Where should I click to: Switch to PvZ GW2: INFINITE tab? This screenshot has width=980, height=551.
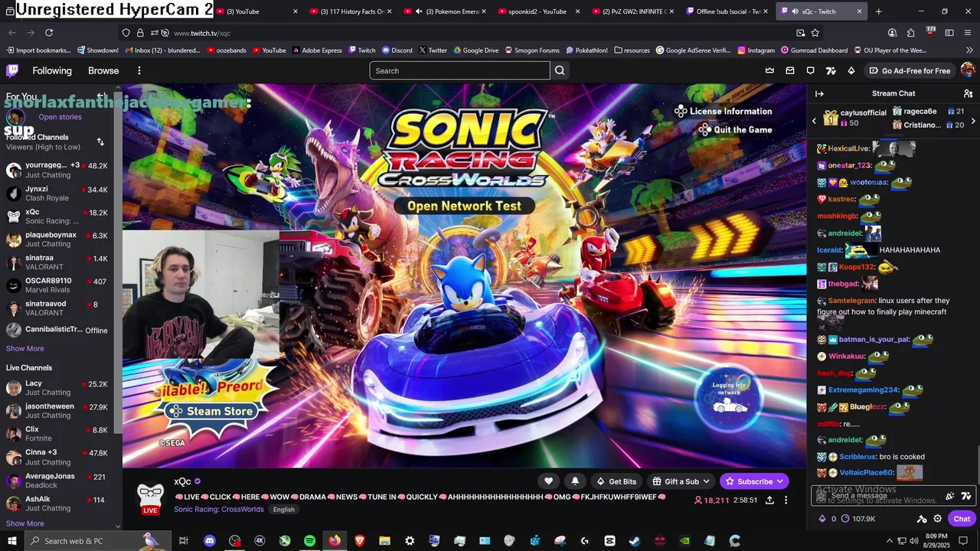point(633,11)
